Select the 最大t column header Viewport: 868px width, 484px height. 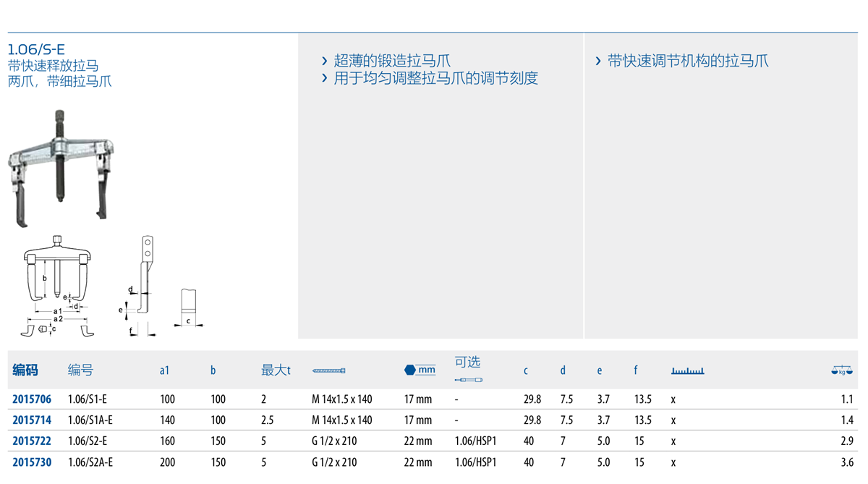pyautogui.click(x=276, y=370)
